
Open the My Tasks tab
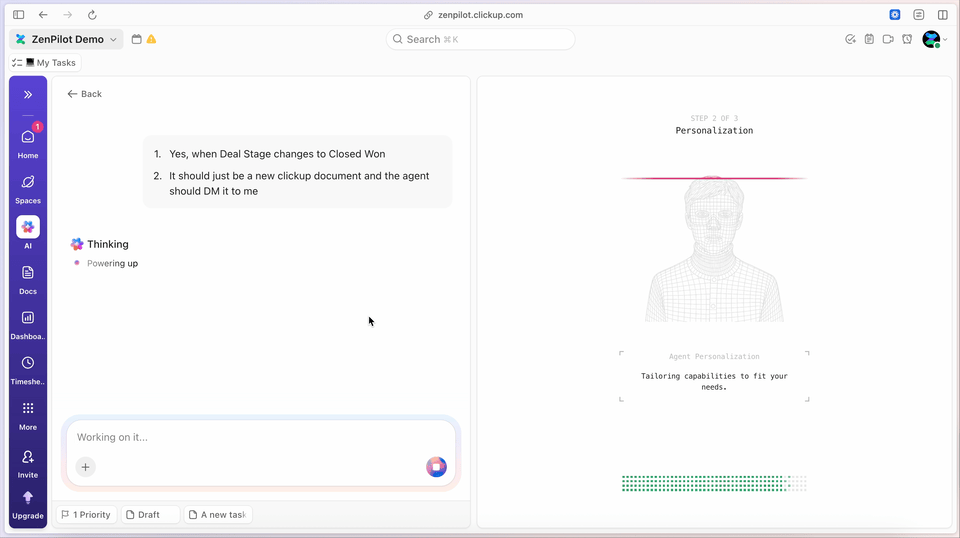click(x=45, y=62)
